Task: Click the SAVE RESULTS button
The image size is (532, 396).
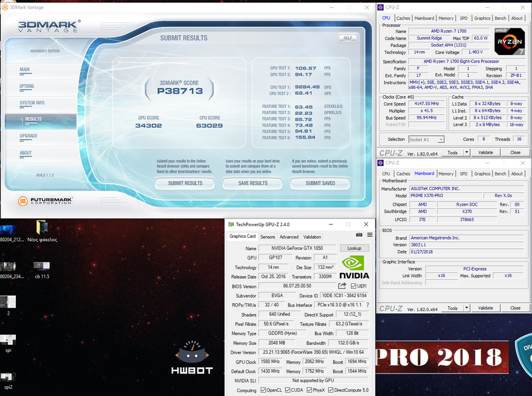Action: (253, 183)
